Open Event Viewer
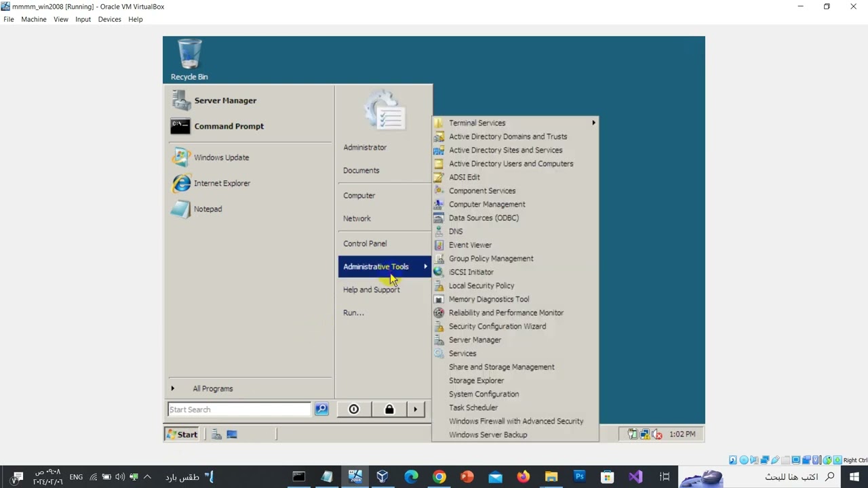This screenshot has width=868, height=488. tap(515, 245)
